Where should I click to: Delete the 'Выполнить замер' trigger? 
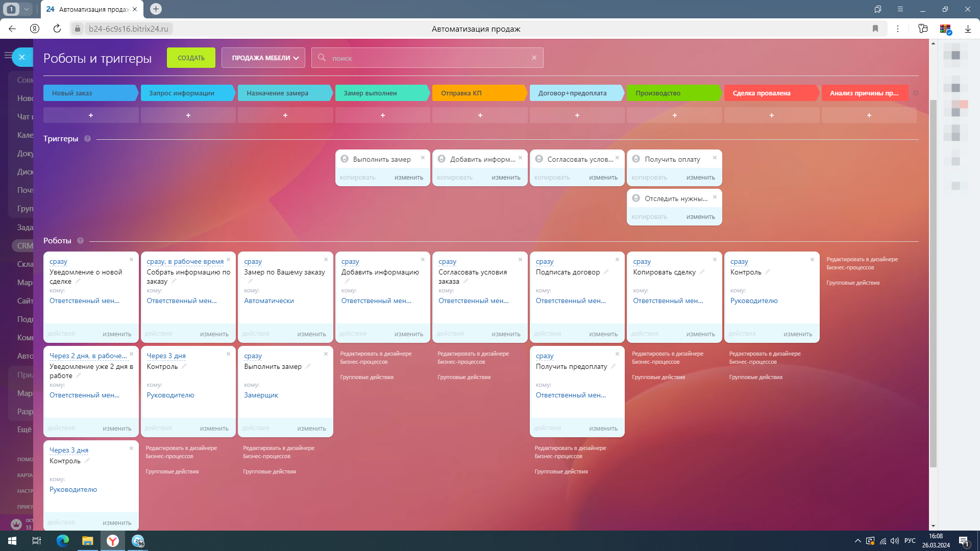[423, 158]
